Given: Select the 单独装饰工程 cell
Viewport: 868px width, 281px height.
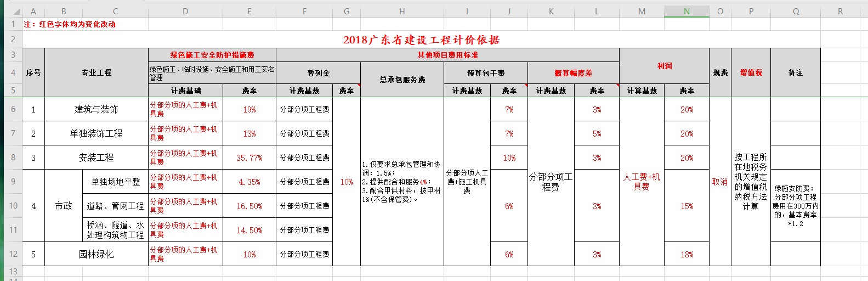Looking at the screenshot, I should point(97,133).
